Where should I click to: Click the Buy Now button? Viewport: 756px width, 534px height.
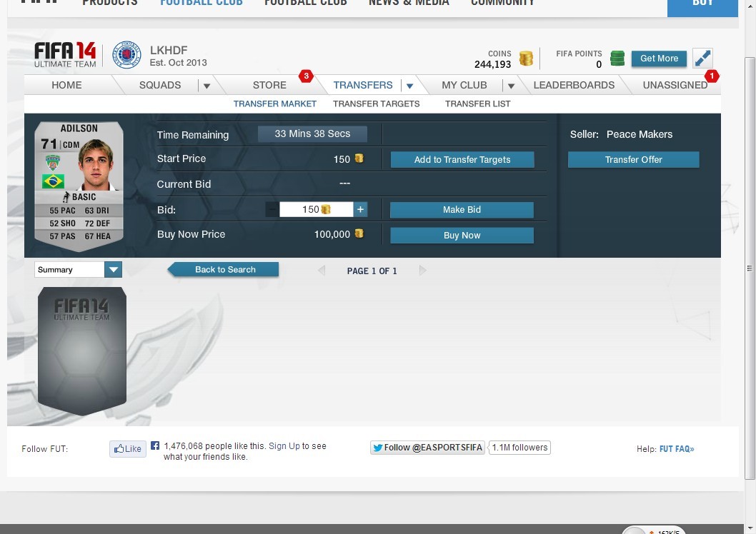[x=462, y=236]
